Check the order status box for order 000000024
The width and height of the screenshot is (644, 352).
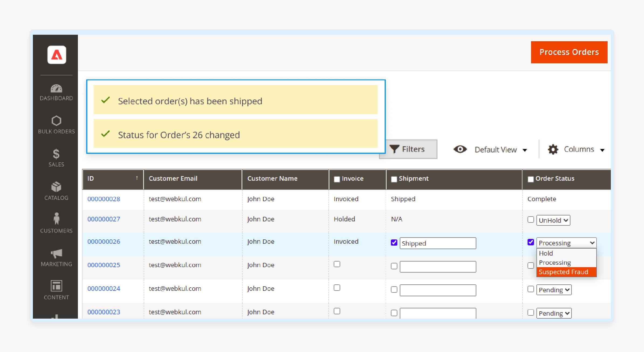(531, 289)
